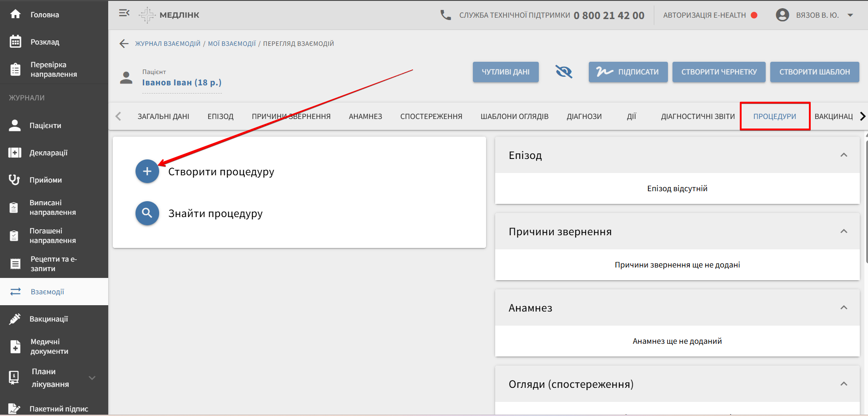Click the plus icon to create procedure
This screenshot has height=416, width=868.
click(147, 171)
